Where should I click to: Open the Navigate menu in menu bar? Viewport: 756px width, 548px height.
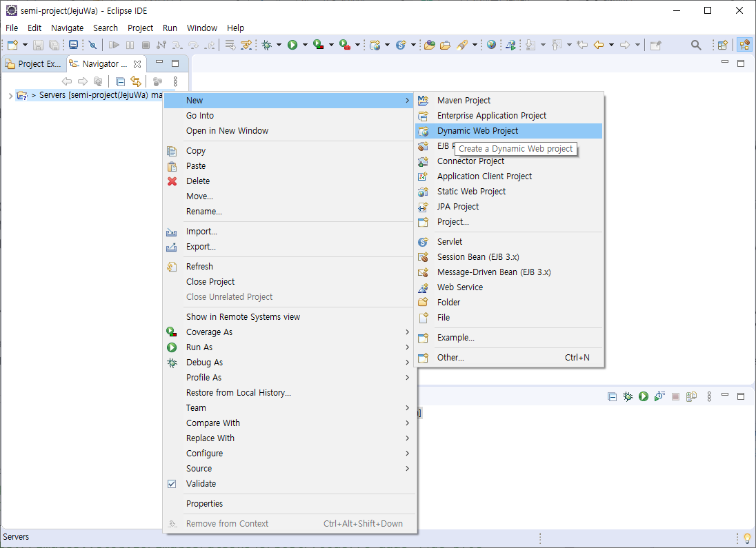click(67, 28)
